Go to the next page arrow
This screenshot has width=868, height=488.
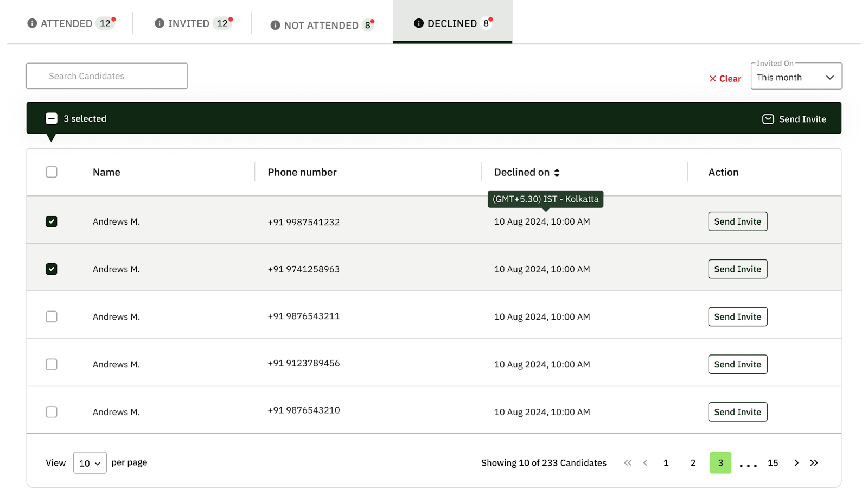[x=796, y=463]
